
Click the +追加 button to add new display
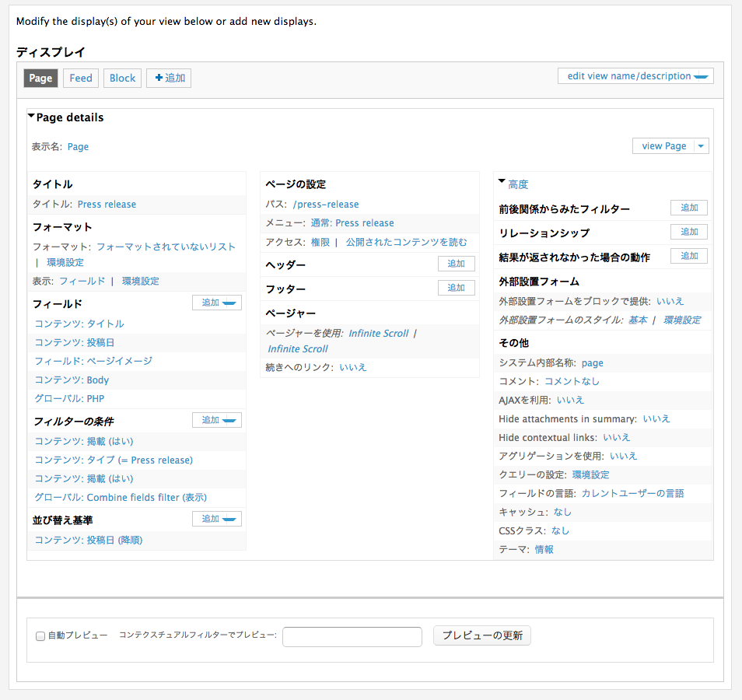[x=168, y=78]
